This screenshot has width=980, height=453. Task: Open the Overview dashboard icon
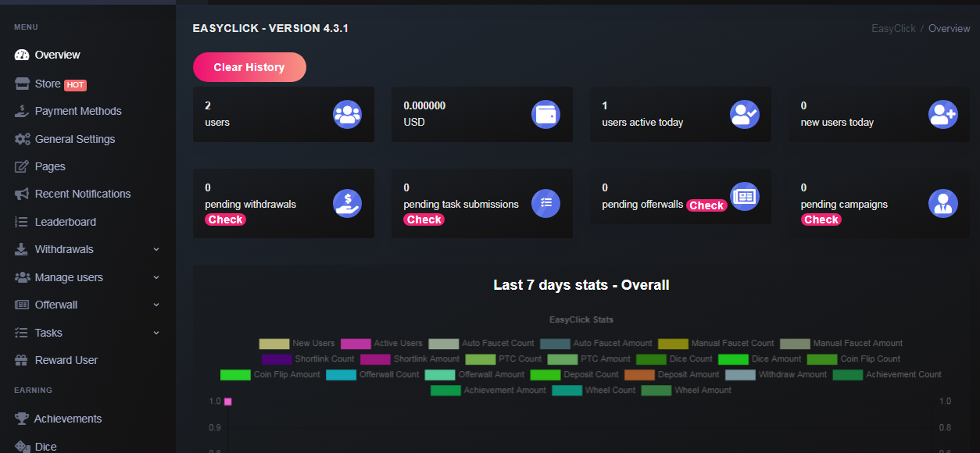coord(22,55)
